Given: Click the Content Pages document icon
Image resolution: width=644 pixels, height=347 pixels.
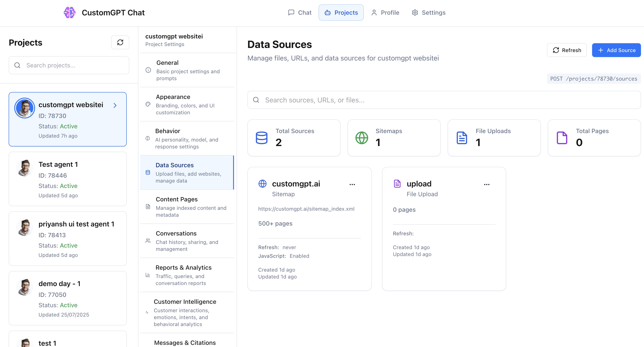Looking at the screenshot, I should (x=148, y=207).
